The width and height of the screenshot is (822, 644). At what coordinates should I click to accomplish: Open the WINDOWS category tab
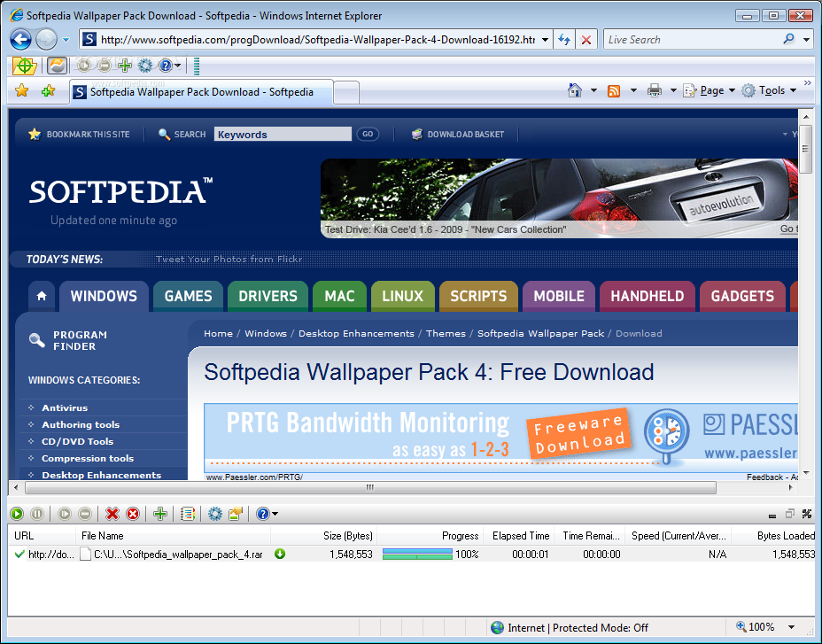104,296
